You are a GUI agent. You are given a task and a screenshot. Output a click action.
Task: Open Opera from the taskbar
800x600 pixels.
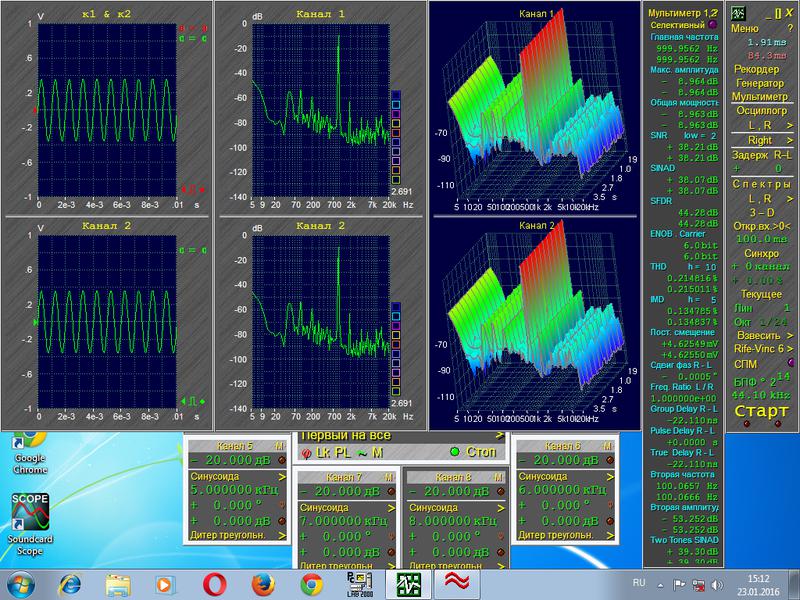[215, 585]
